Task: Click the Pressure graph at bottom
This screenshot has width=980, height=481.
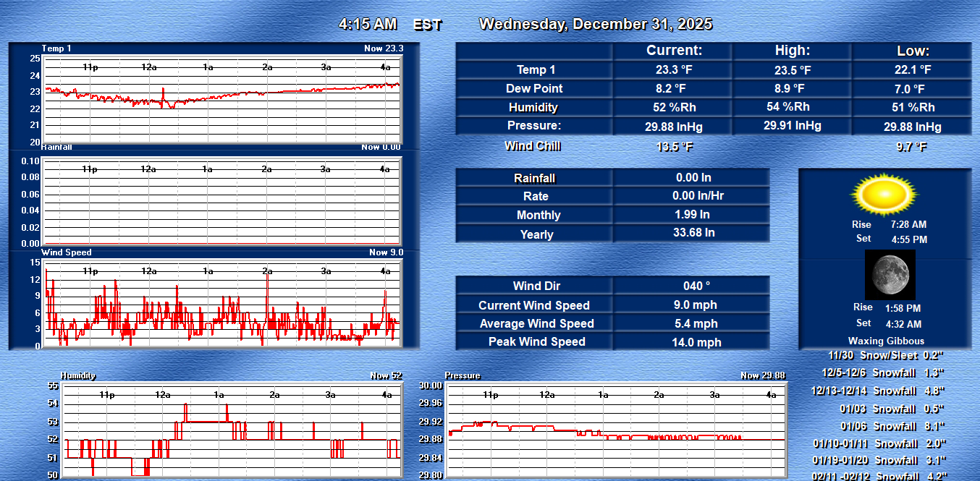Action: tap(616, 430)
